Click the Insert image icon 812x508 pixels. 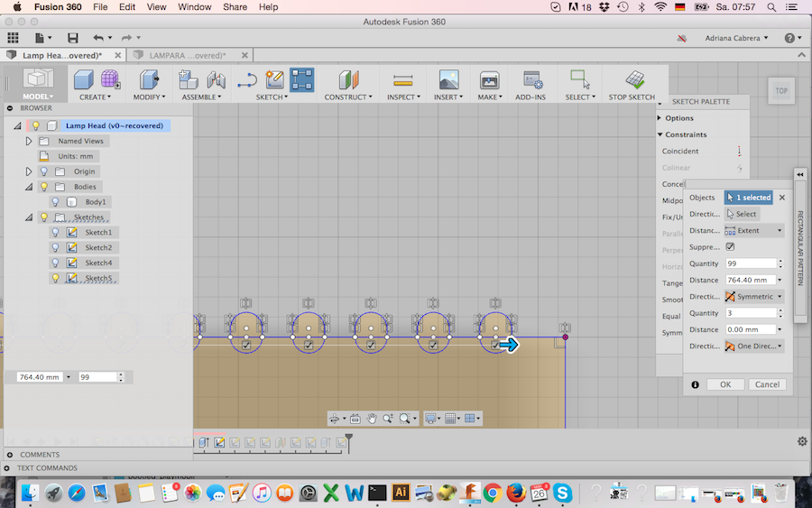(448, 79)
